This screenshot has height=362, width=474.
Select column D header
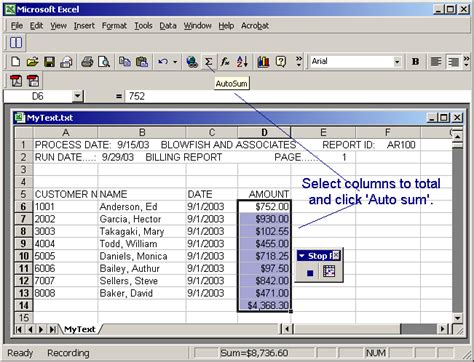click(x=264, y=132)
